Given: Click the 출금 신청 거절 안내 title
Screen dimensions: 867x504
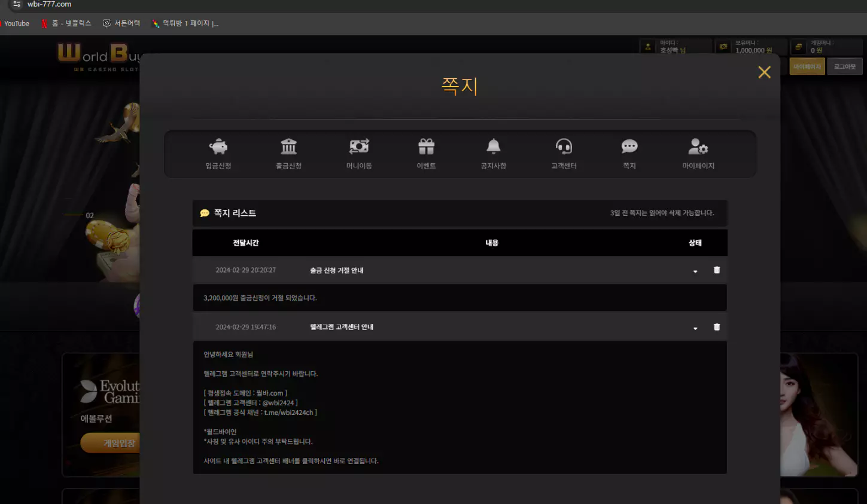Looking at the screenshot, I should tap(337, 270).
